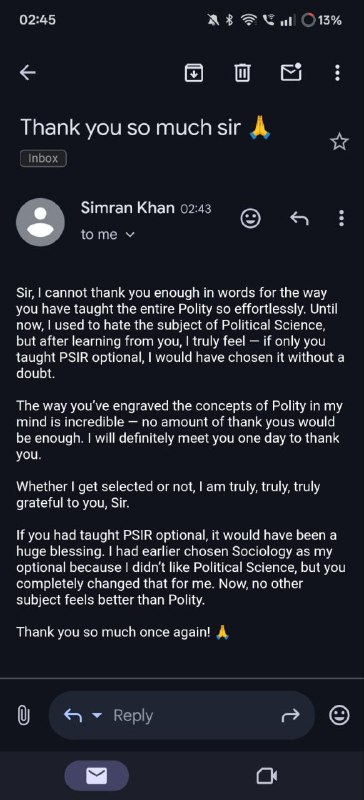Screen dimensions: 364x800
Task: Open Simran Khan's profile avatar
Action: [x=40, y=222]
